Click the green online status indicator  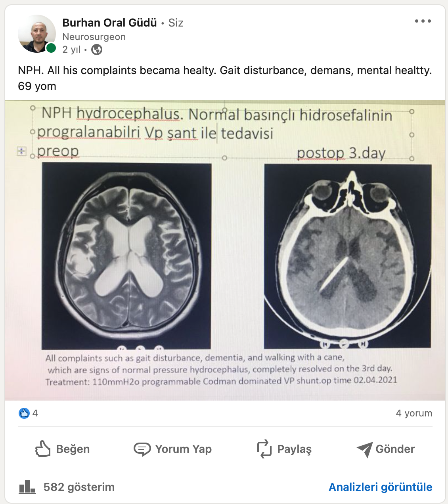51,48
